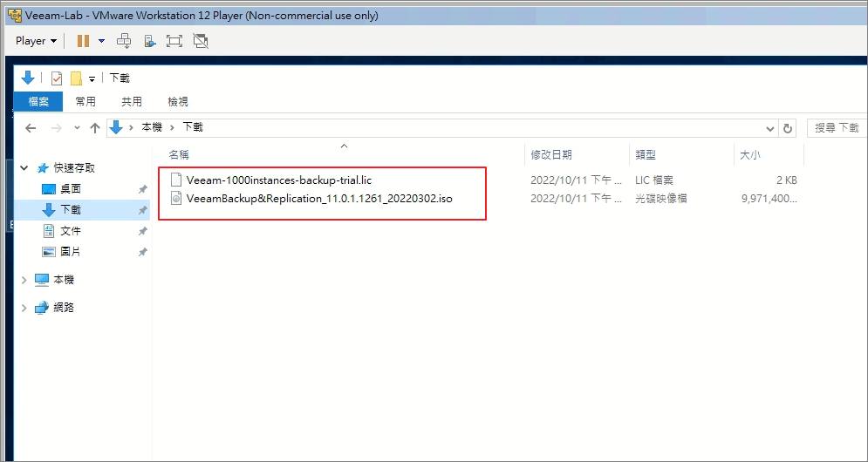The height and width of the screenshot is (462, 868).
Task: Go back with the back arrow
Action: coord(31,128)
